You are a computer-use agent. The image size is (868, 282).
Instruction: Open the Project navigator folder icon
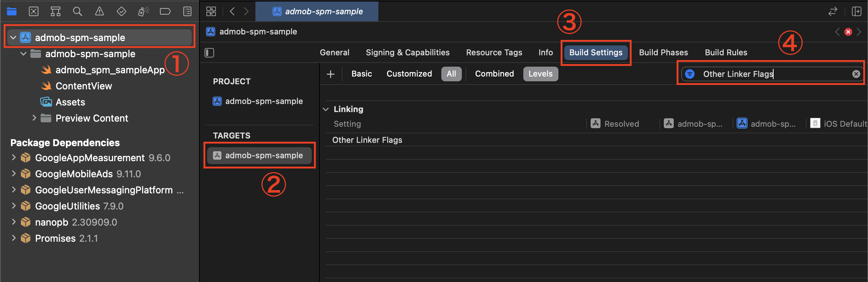pos(12,11)
